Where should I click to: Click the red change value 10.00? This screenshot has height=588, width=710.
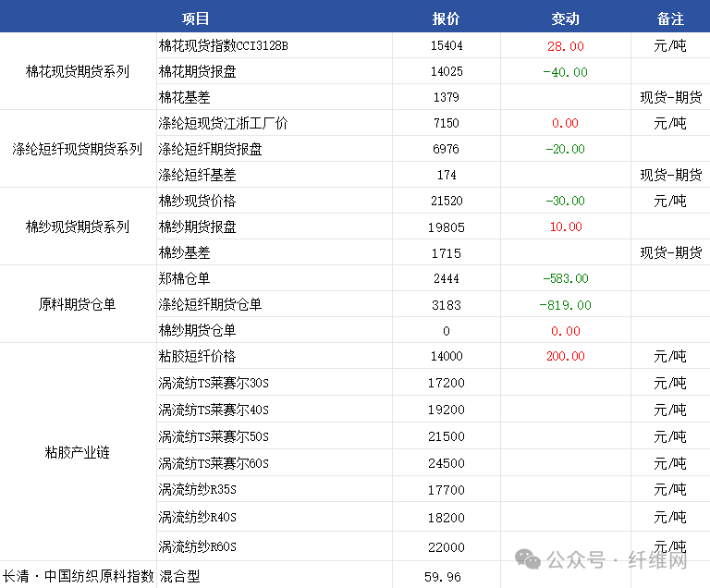(566, 227)
